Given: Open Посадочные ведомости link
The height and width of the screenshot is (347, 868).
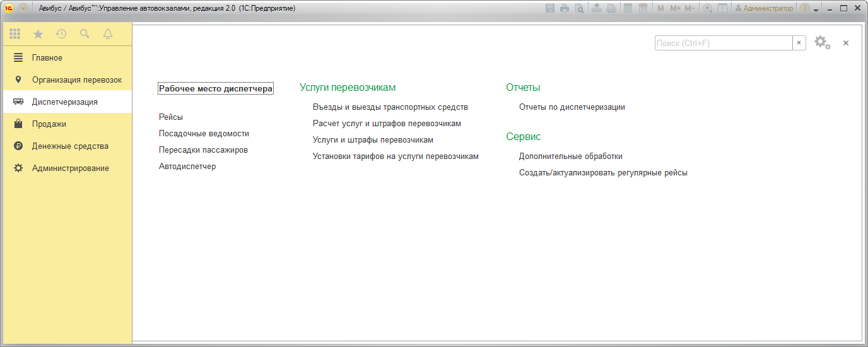Looking at the screenshot, I should click(204, 134).
